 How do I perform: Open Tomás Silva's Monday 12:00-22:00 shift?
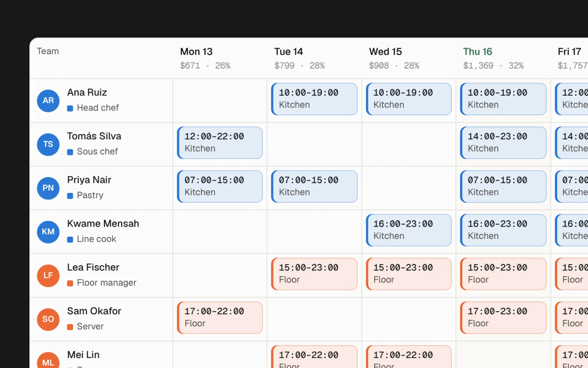(x=220, y=143)
